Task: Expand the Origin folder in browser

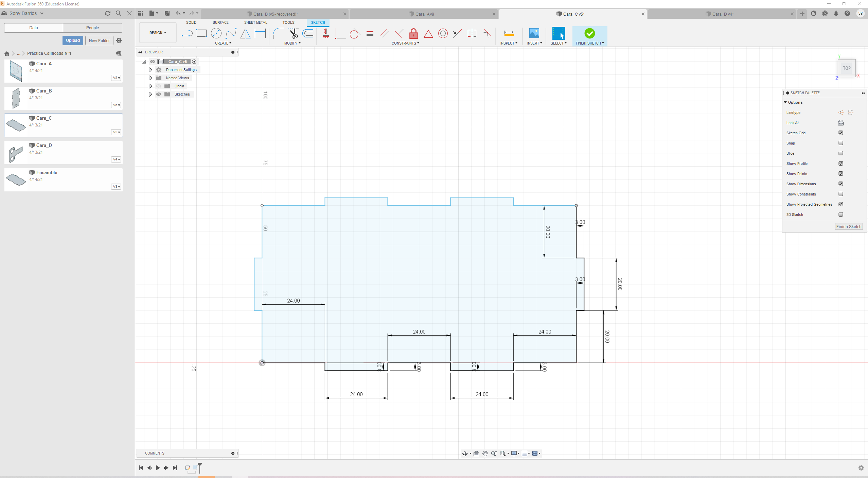Action: (x=150, y=86)
